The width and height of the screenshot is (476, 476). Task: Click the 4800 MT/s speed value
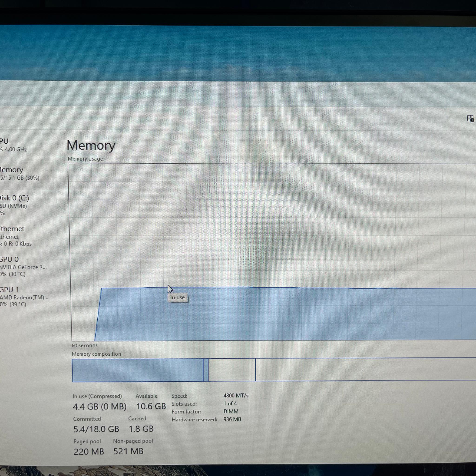click(x=236, y=395)
